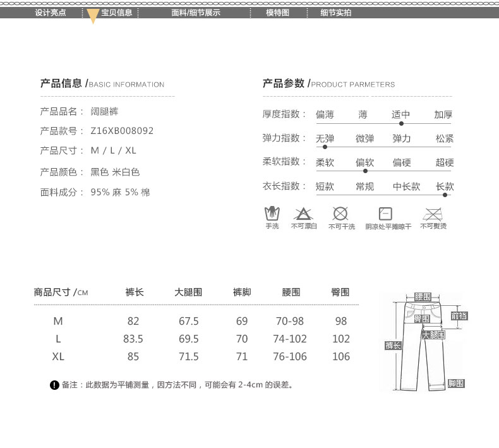Click the 前裆 label on pants diagram
This screenshot has height=448, width=499.
point(459,316)
